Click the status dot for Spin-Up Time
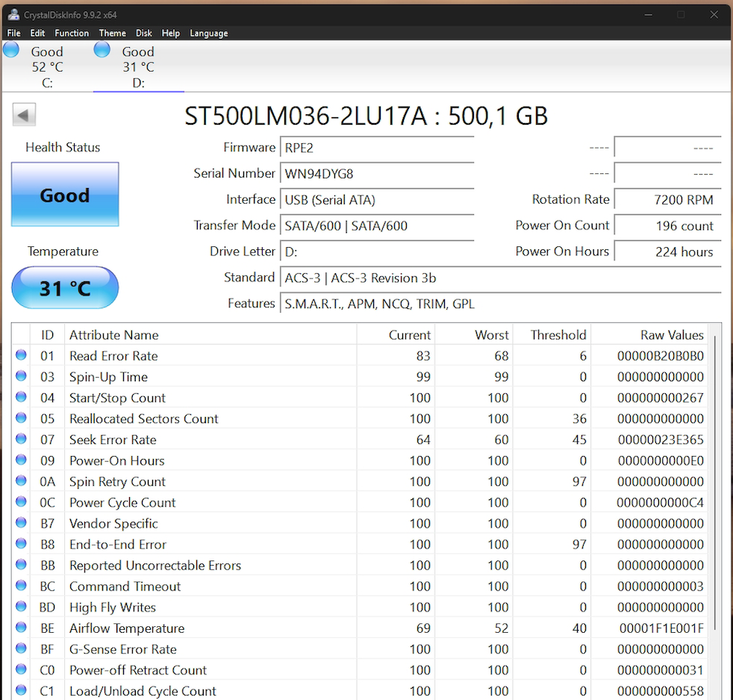This screenshot has width=733, height=700. [21, 376]
